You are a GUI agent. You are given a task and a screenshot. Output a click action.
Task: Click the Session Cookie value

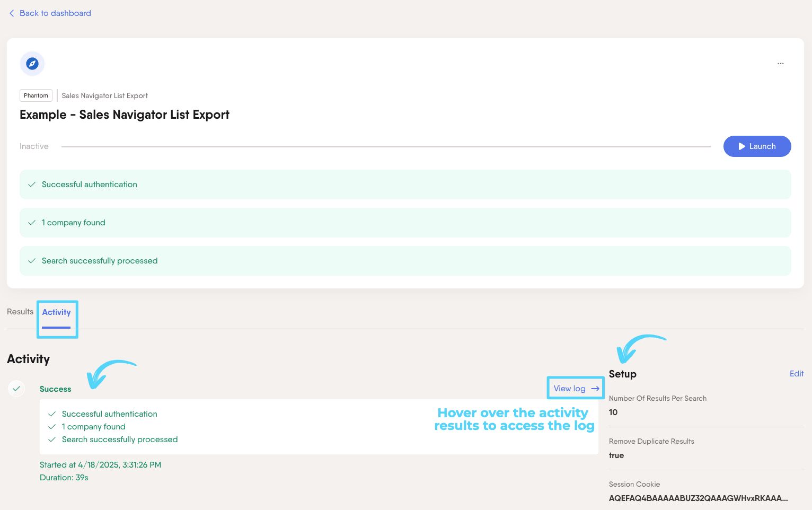click(698, 498)
